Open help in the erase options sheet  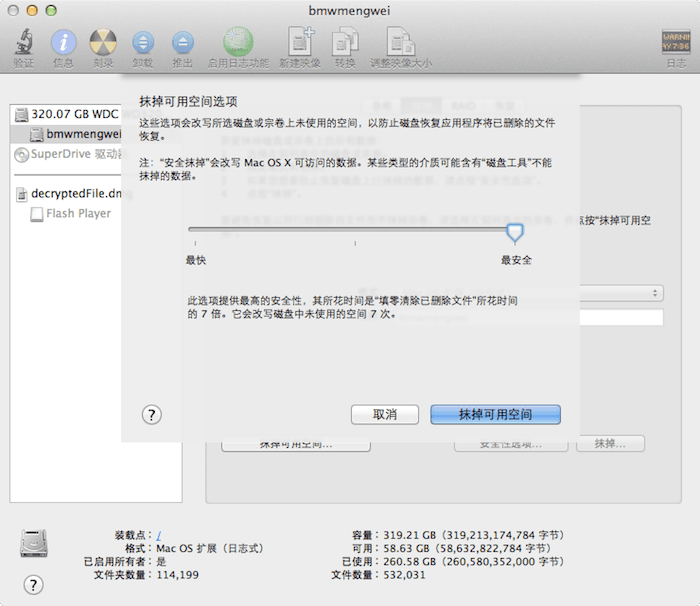pos(152,414)
